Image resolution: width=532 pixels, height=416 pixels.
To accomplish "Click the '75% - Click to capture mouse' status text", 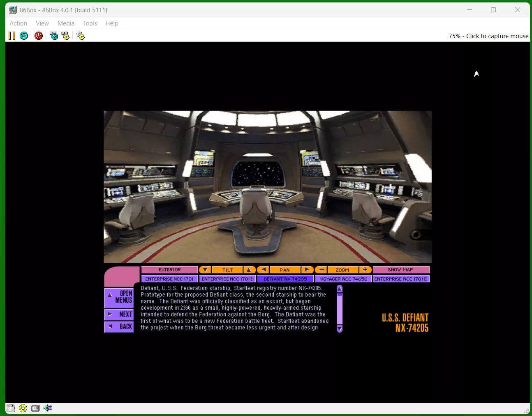I will coord(488,36).
